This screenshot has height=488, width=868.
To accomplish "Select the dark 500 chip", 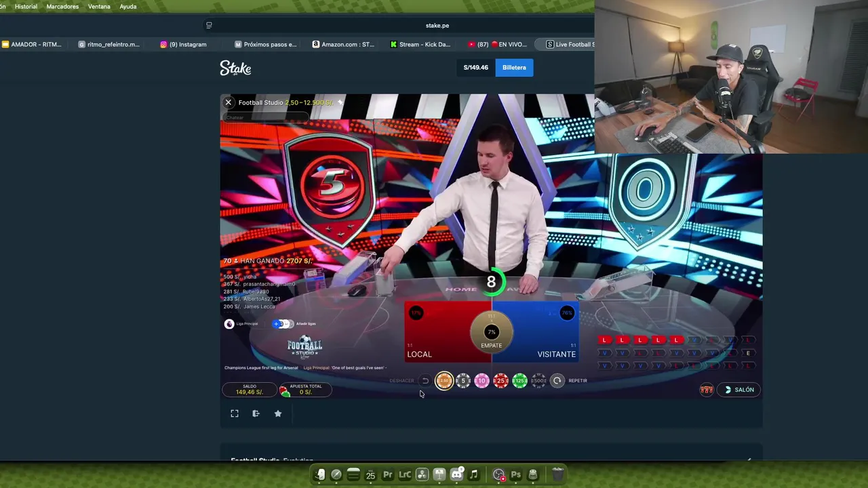I will (538, 381).
